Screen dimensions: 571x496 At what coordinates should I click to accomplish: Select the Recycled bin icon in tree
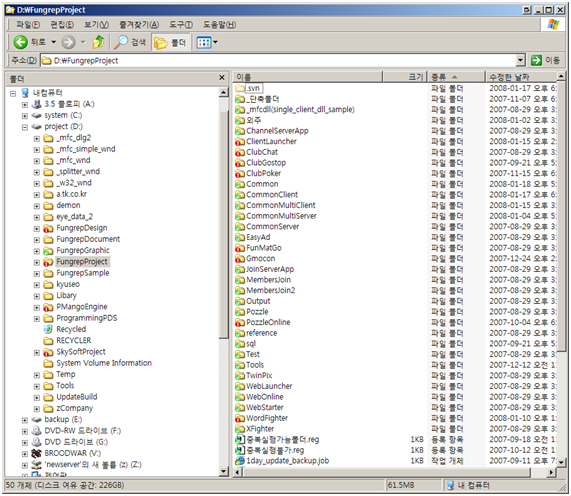point(48,329)
